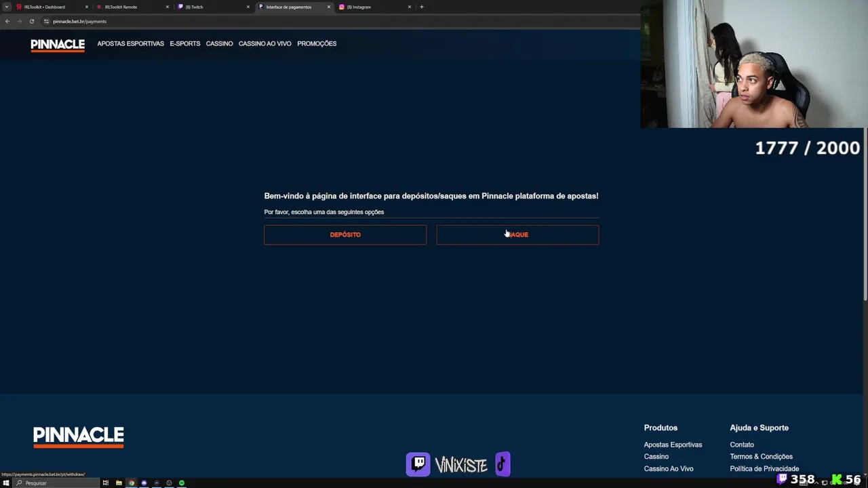The width and height of the screenshot is (868, 488).
Task: Open Apostas Esportivas in the top menu
Action: pyautogui.click(x=130, y=43)
